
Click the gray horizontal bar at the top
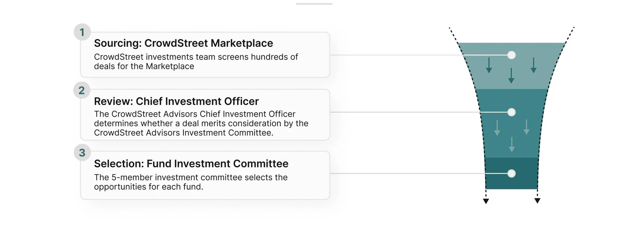(314, 4)
